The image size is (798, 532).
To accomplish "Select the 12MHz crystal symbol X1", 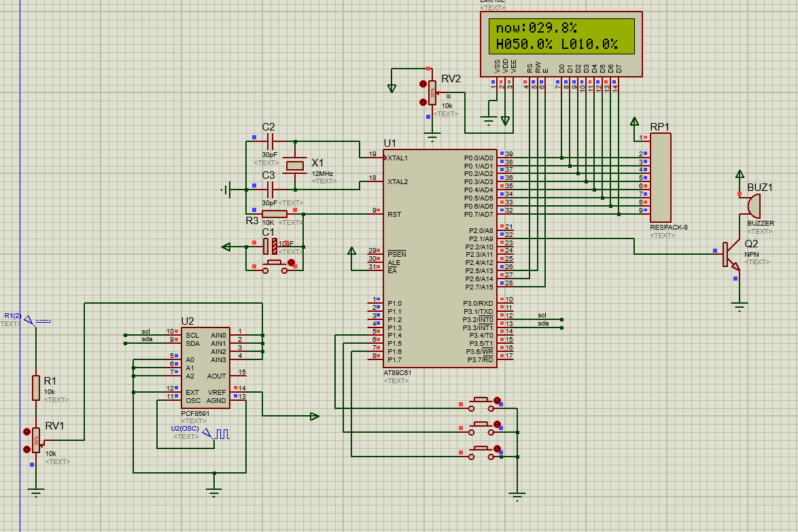I will [295, 165].
